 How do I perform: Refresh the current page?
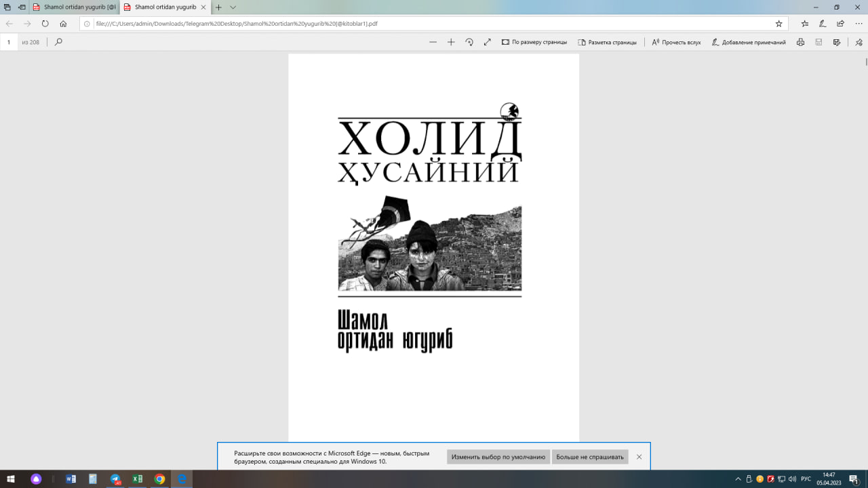tap(44, 22)
